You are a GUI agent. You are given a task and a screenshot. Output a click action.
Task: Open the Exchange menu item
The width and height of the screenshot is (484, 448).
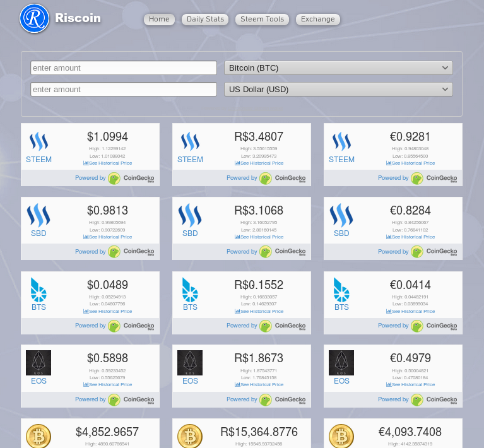coord(317,19)
